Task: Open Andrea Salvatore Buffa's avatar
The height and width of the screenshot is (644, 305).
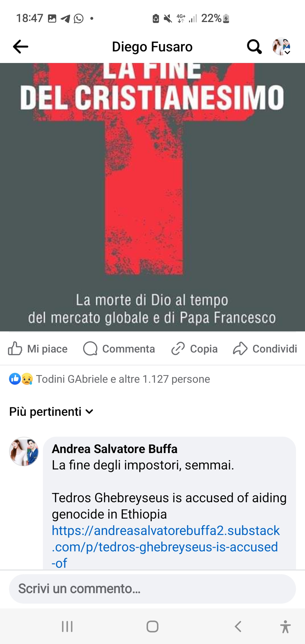Action: (x=24, y=451)
